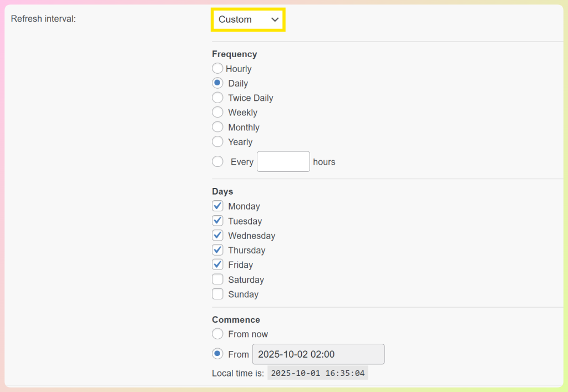Turn off Wednesday scheduling
This screenshot has height=392, width=568.
point(217,235)
